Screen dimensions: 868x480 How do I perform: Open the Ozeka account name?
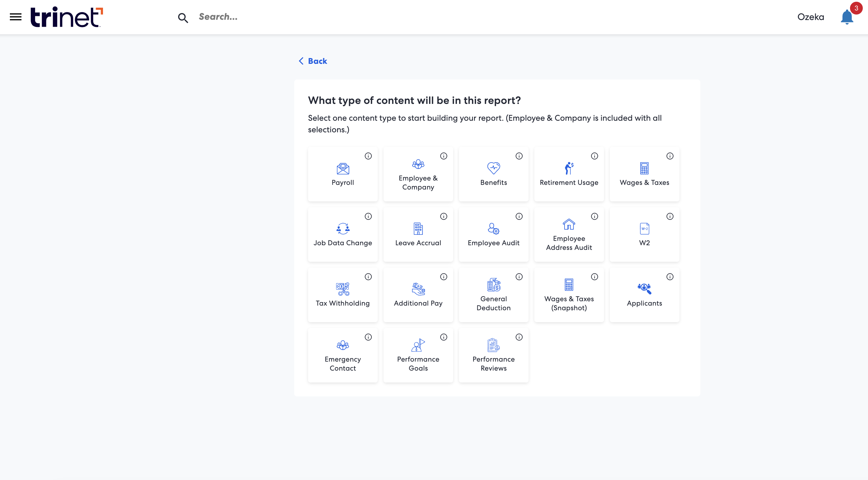tap(811, 17)
